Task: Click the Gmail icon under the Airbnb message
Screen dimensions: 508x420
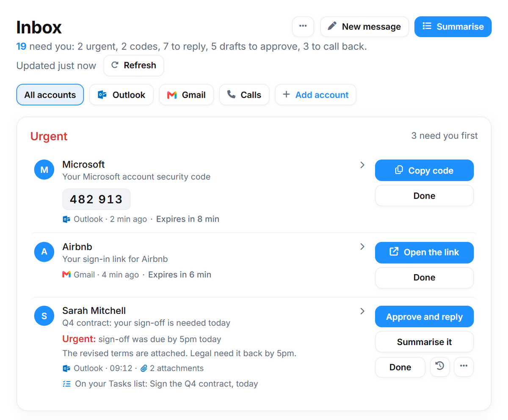Action: [66, 275]
